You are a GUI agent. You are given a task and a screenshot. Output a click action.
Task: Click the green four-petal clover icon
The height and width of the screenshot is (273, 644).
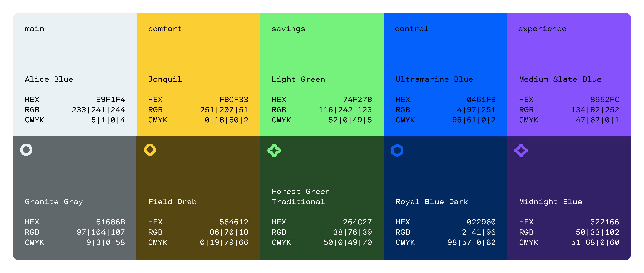pyautogui.click(x=274, y=150)
